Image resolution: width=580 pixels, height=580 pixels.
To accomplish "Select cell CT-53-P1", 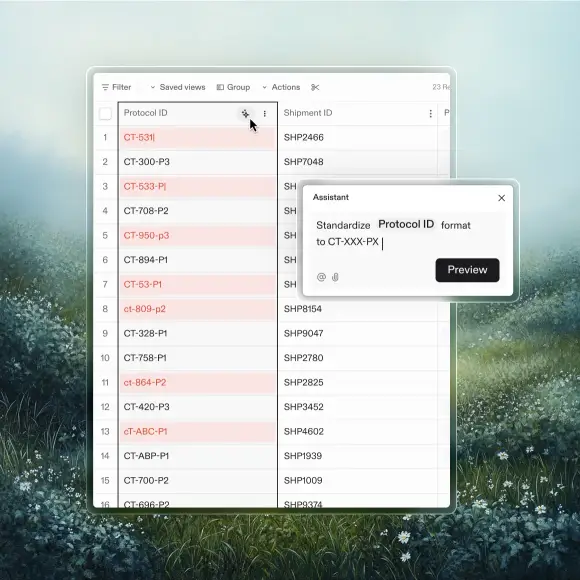I will [x=198, y=284].
